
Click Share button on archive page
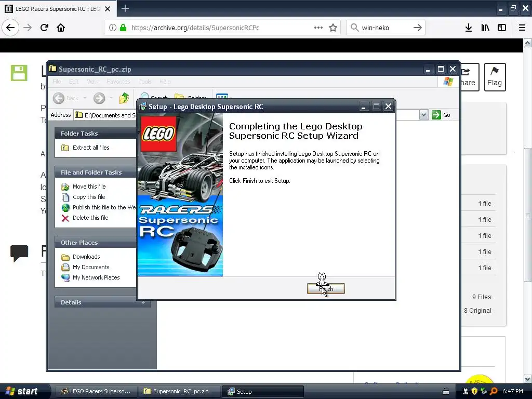click(470, 77)
